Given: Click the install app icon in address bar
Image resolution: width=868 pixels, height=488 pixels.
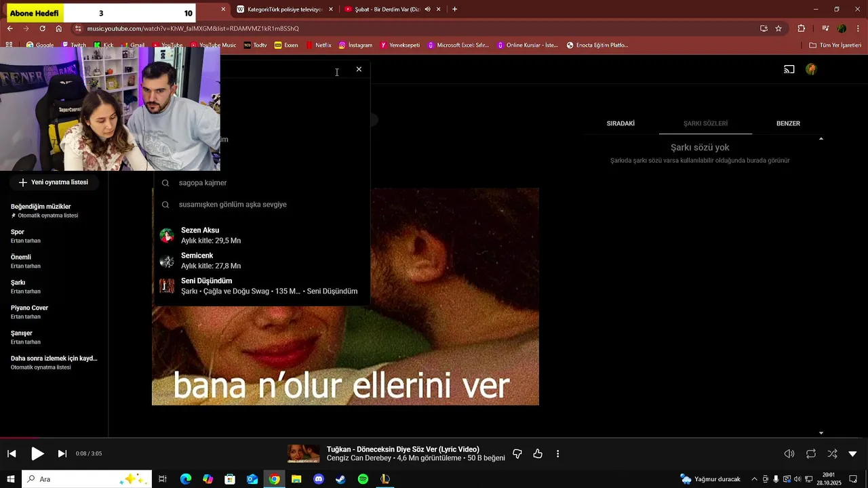Looking at the screenshot, I should (764, 28).
